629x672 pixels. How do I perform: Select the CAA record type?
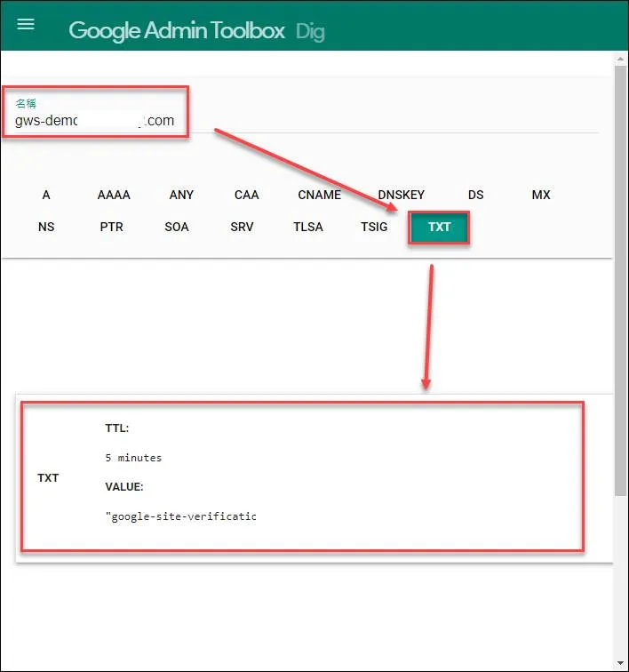click(246, 195)
